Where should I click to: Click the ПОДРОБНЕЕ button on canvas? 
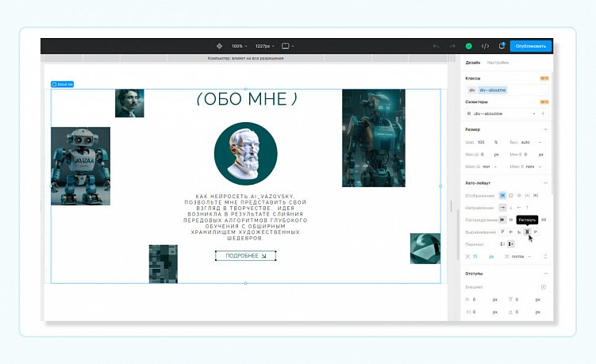click(245, 255)
